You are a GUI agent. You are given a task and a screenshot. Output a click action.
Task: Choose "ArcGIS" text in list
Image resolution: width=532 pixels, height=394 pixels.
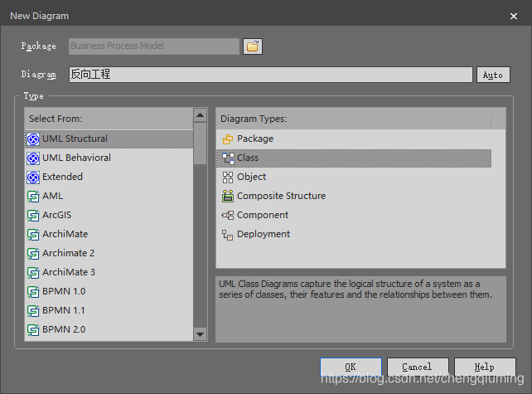(x=57, y=215)
